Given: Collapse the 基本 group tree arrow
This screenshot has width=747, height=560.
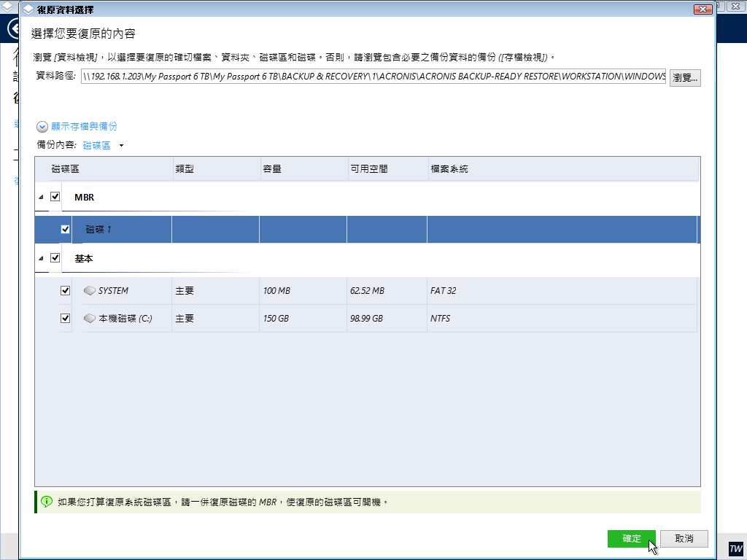Looking at the screenshot, I should tap(41, 259).
